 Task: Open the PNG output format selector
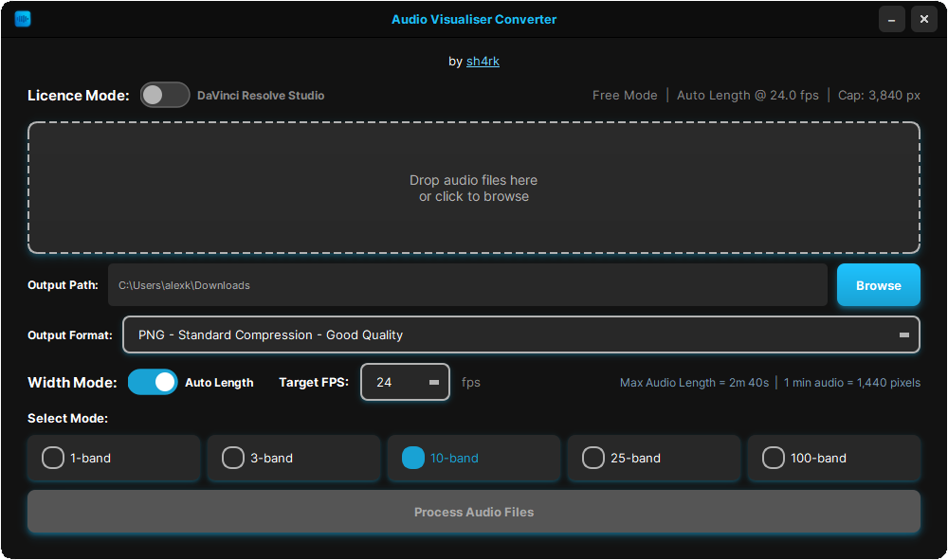[521, 334]
